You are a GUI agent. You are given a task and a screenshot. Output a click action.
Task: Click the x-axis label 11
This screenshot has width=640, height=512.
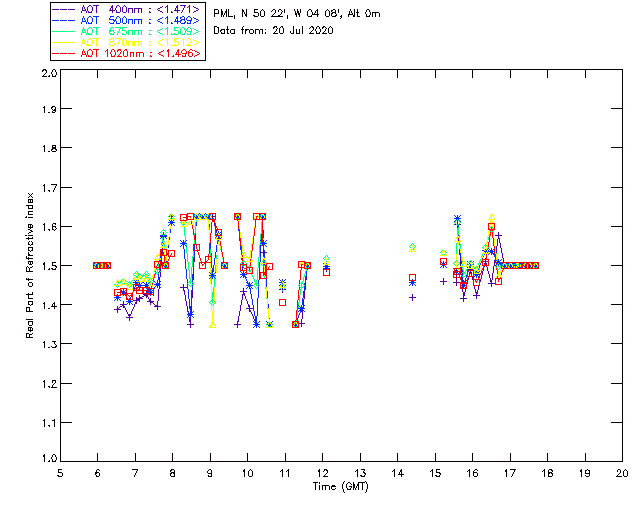click(285, 473)
